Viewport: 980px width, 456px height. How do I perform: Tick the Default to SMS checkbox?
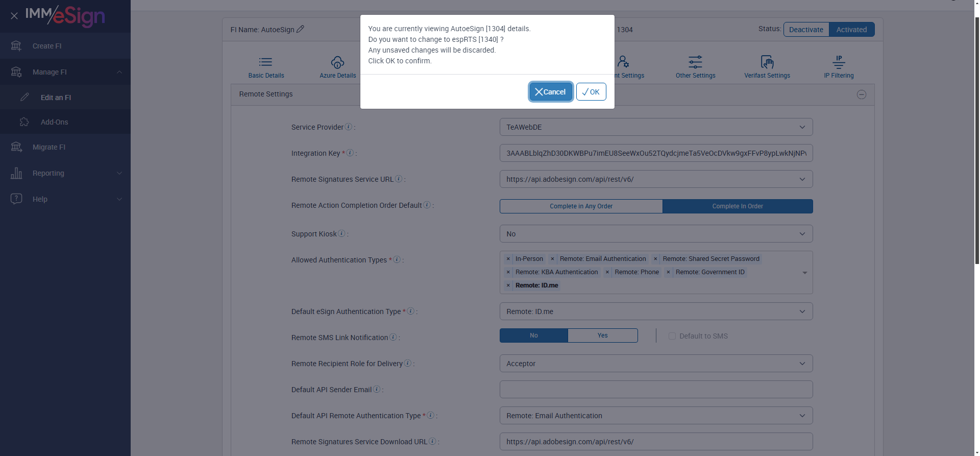pos(672,336)
